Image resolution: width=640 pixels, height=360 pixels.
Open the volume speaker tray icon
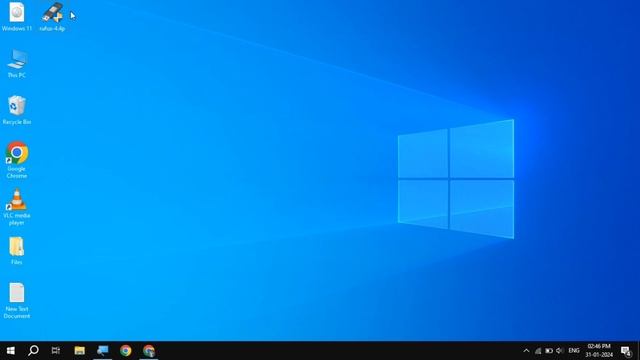[560, 351]
